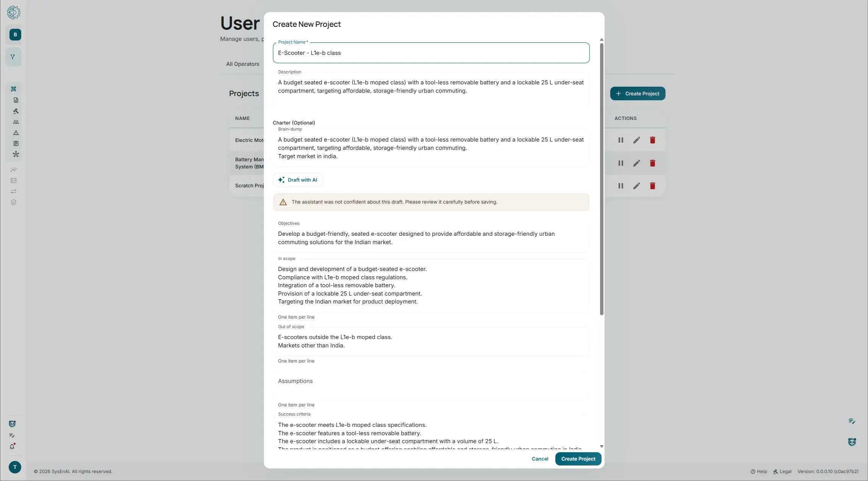Image resolution: width=868 pixels, height=481 pixels.
Task: Open the checklist card sidebar icon
Action: [14, 181]
